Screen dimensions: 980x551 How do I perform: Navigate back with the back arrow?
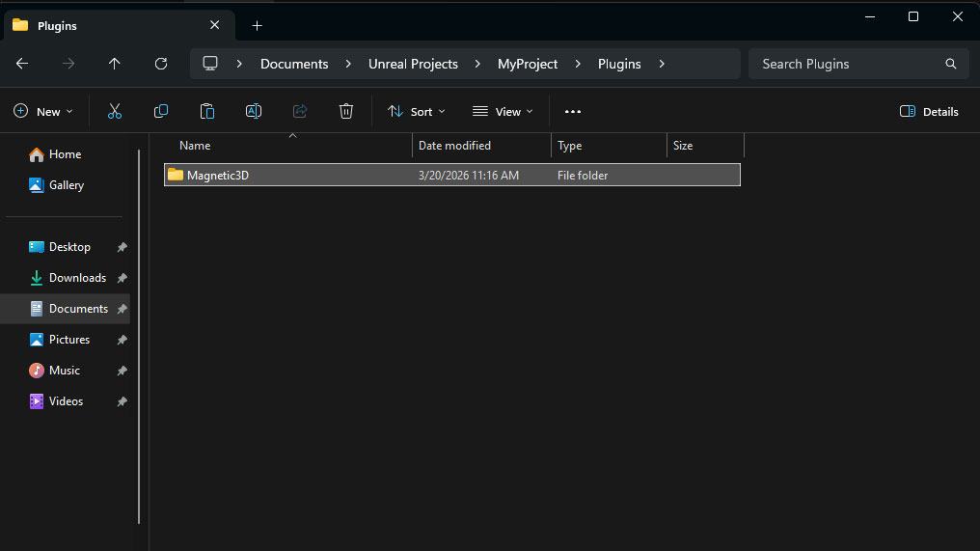(22, 64)
